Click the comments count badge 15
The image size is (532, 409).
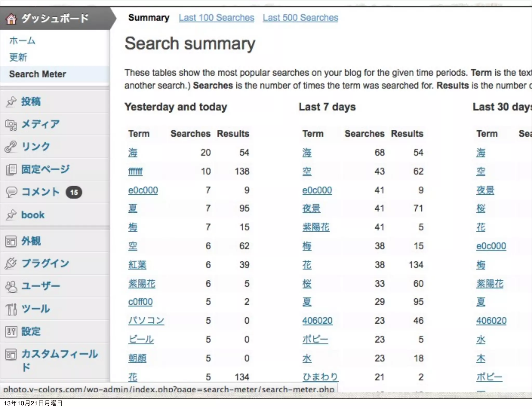tap(74, 192)
